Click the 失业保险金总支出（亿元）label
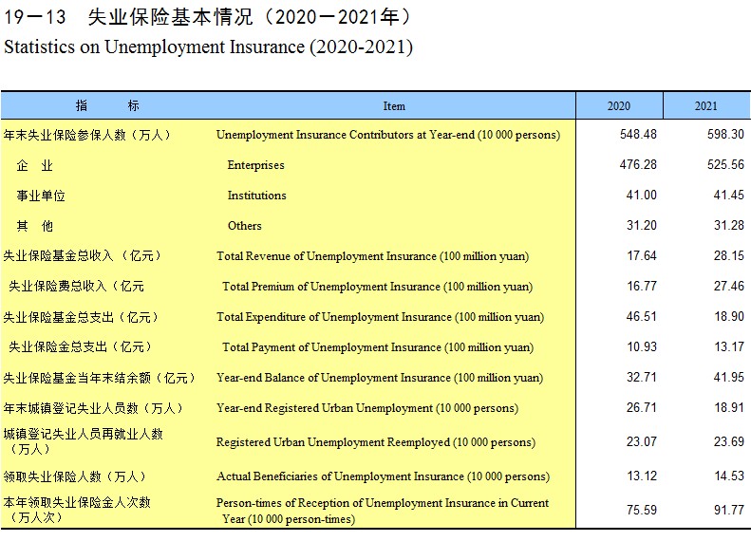This screenshot has height=560, width=751. click(x=80, y=347)
